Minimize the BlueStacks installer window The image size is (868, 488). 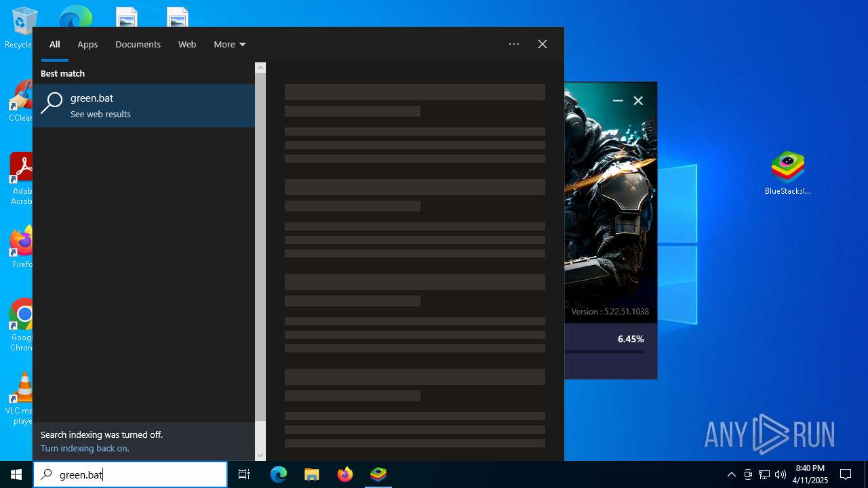pos(618,100)
